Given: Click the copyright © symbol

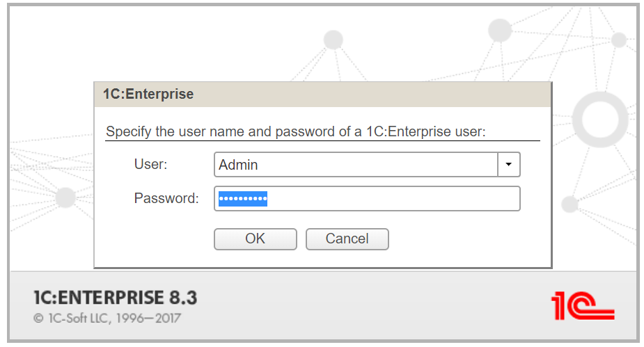Looking at the screenshot, I should coord(38,318).
